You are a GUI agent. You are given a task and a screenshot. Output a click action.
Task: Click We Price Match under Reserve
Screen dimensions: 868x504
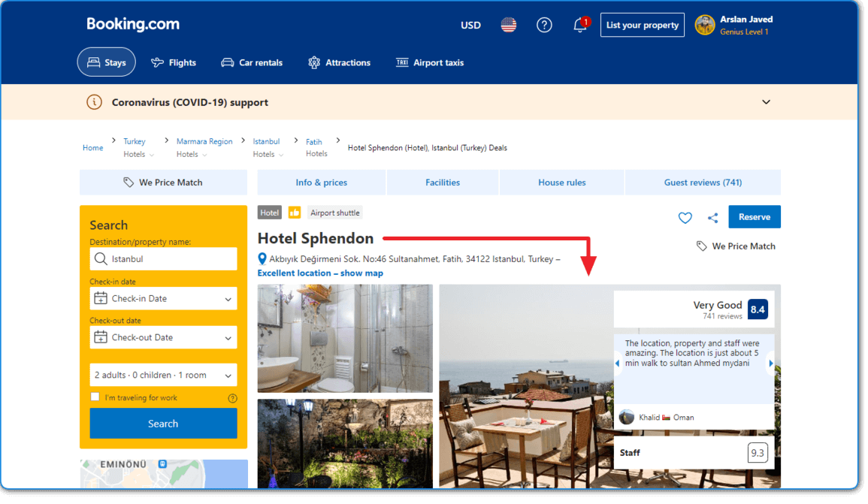[736, 246]
